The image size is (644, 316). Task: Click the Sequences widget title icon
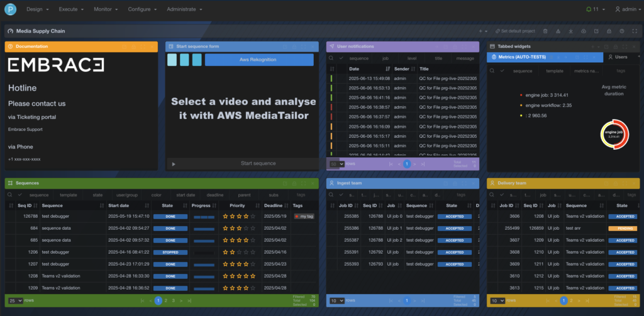coord(10,183)
